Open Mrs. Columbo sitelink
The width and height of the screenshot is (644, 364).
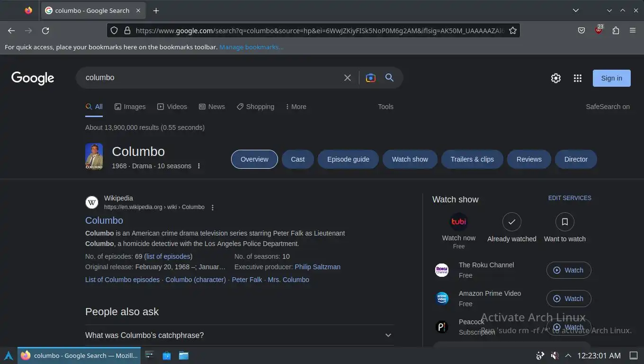point(288,280)
